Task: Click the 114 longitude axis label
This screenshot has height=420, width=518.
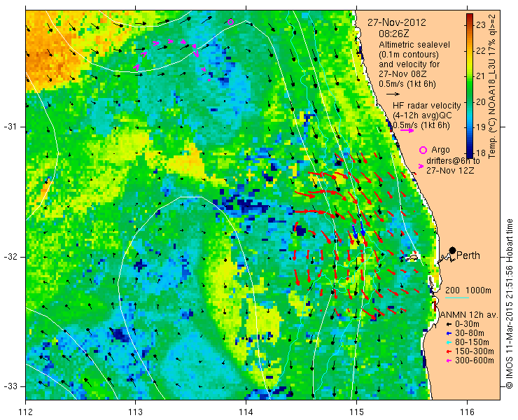Action: (x=246, y=412)
